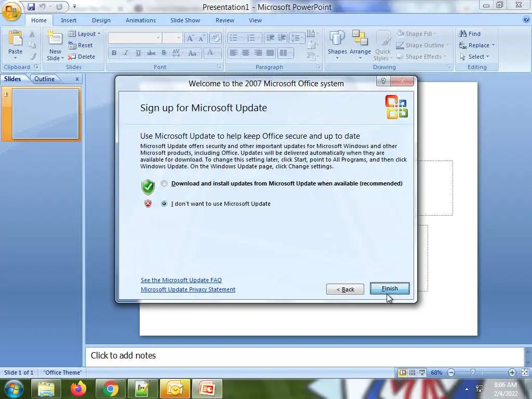Expand the Shape Fill dropdown
Viewport: 532px width, 399px height.
435,34
